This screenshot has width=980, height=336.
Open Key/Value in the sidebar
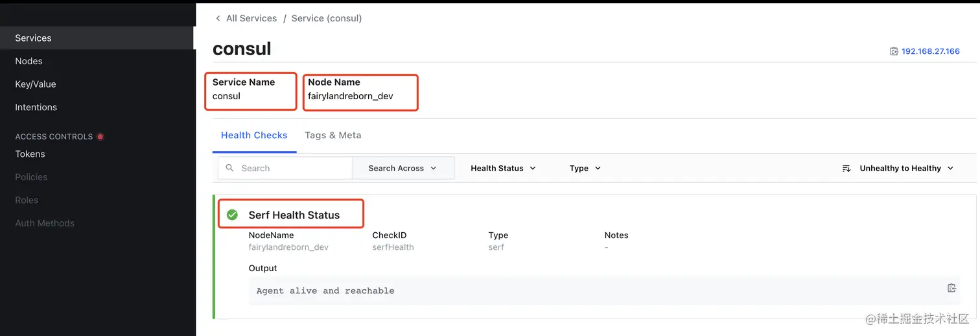click(x=36, y=84)
